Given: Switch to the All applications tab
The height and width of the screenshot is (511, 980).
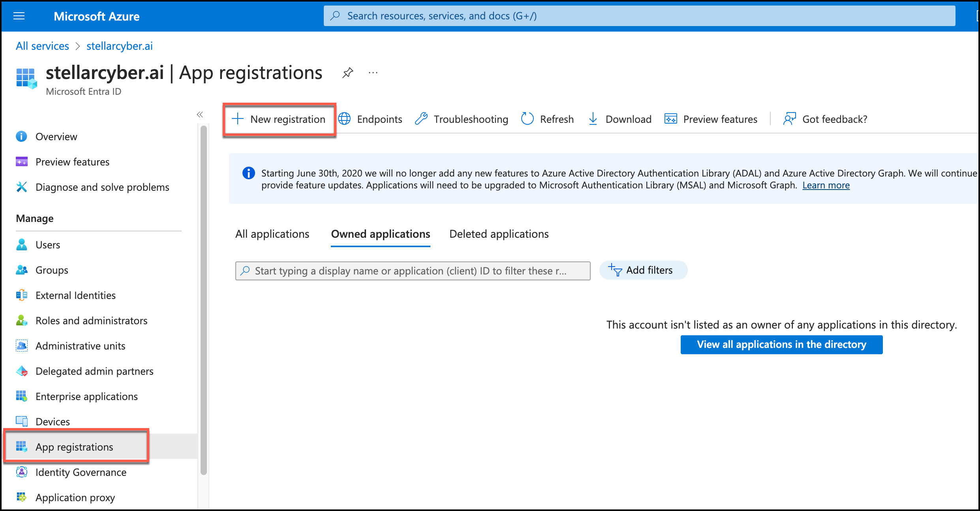Looking at the screenshot, I should tap(272, 234).
